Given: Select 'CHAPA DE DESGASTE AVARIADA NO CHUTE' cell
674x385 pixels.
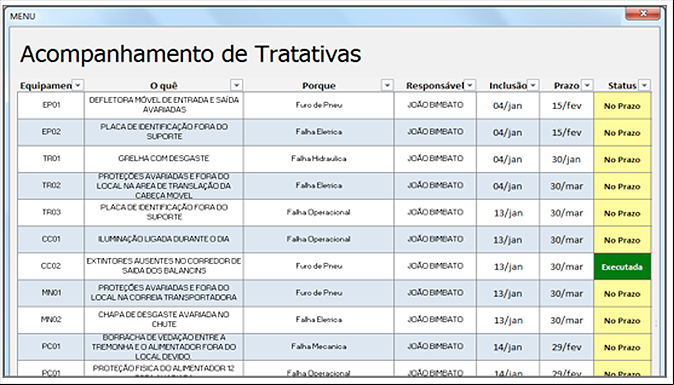Looking at the screenshot, I should [164, 320].
